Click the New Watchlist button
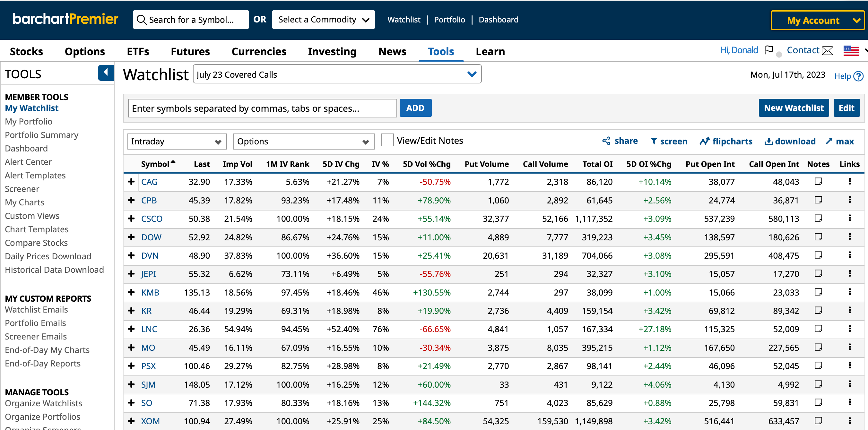Viewport: 868px width, 430px height. pos(793,108)
